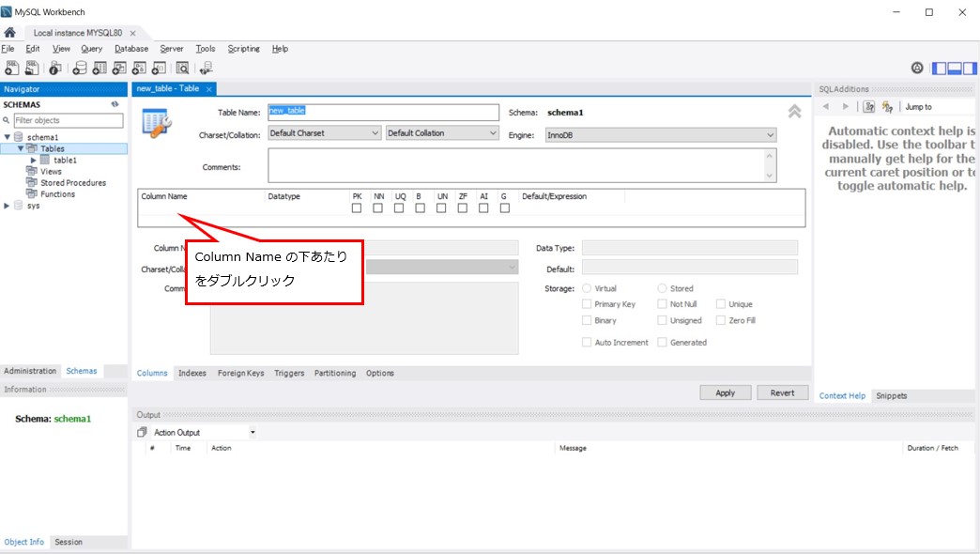The height and width of the screenshot is (554, 980).
Task: Toggle automatic context help icon
Action: (x=887, y=107)
